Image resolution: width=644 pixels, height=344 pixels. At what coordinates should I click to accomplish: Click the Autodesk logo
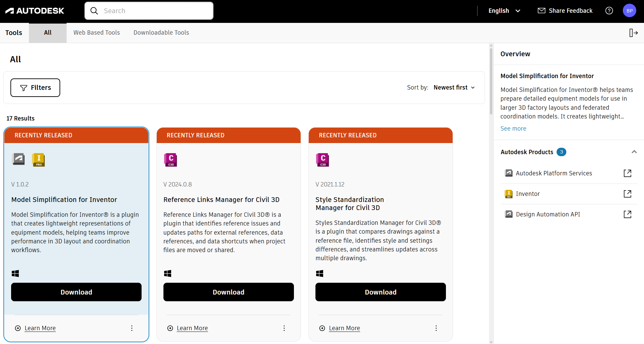35,11
